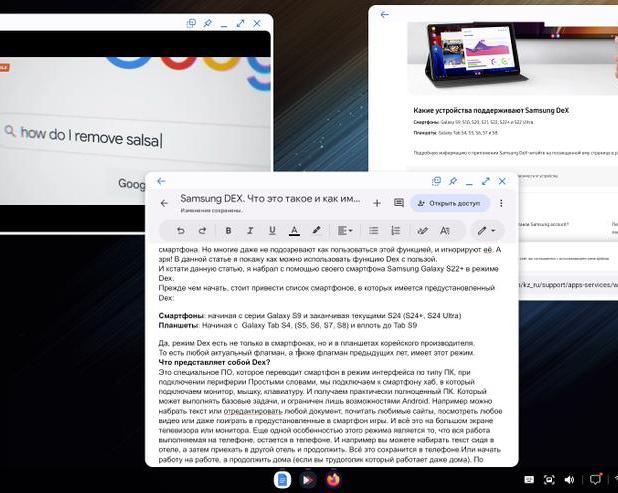Select the clear formatting tool
618x493 pixels.
coord(423,231)
